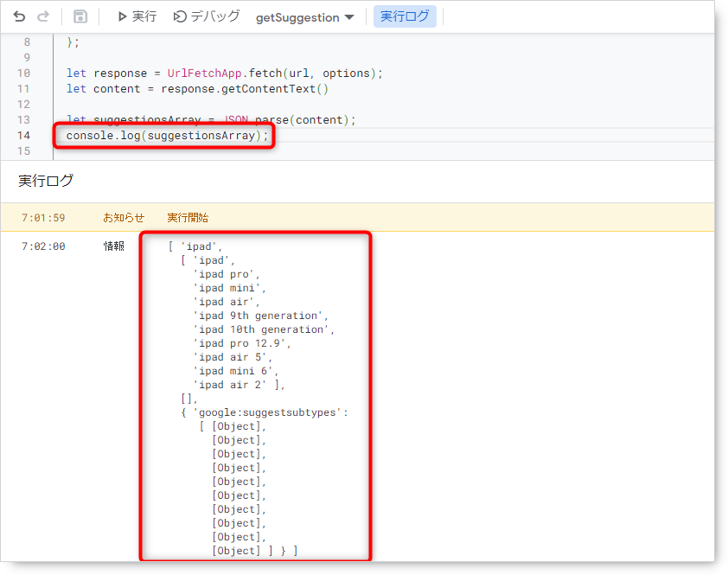Click 'ipad air 5' in log output

pos(230,357)
